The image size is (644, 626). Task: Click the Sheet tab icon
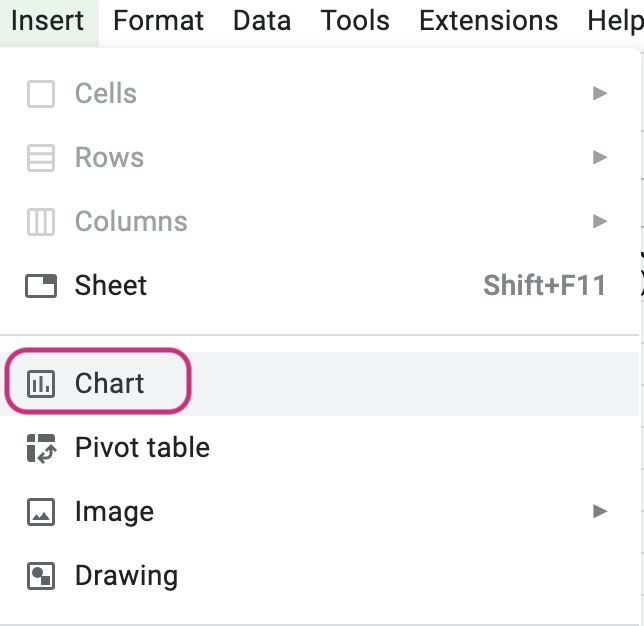click(41, 285)
